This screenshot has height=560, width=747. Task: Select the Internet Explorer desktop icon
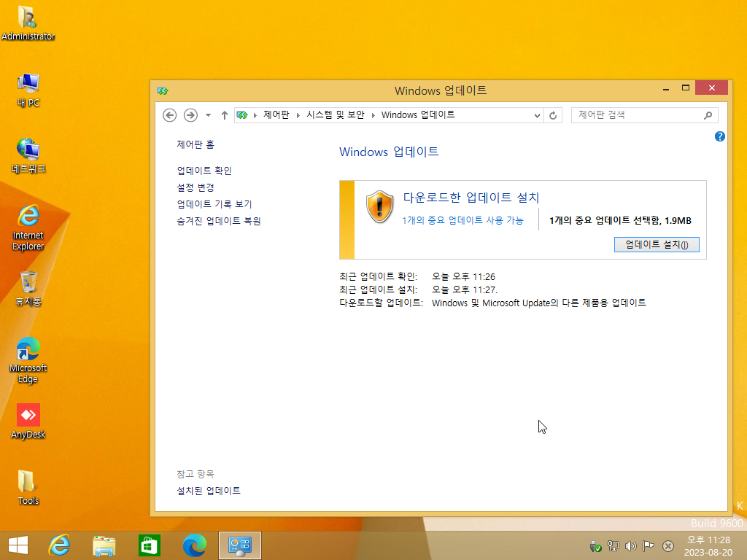click(x=28, y=227)
